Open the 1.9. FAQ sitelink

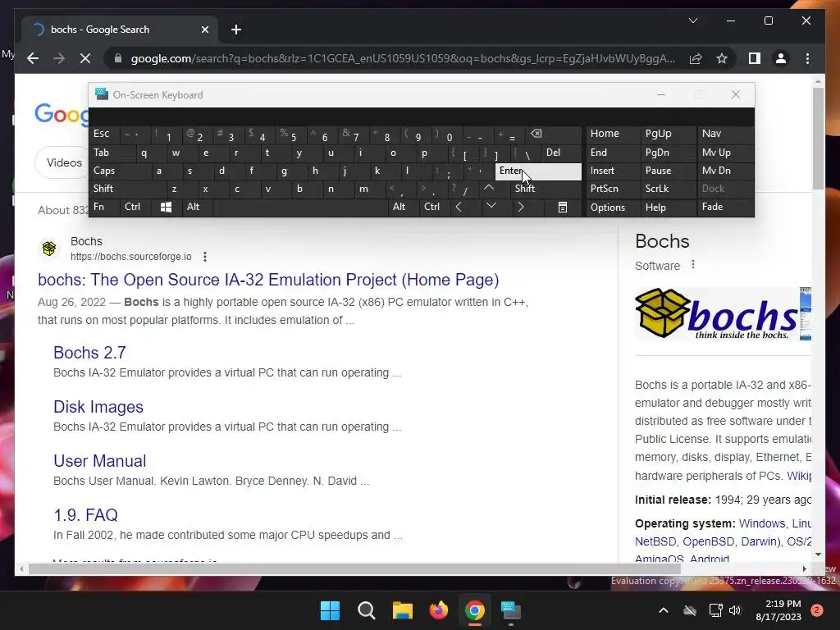coord(85,515)
